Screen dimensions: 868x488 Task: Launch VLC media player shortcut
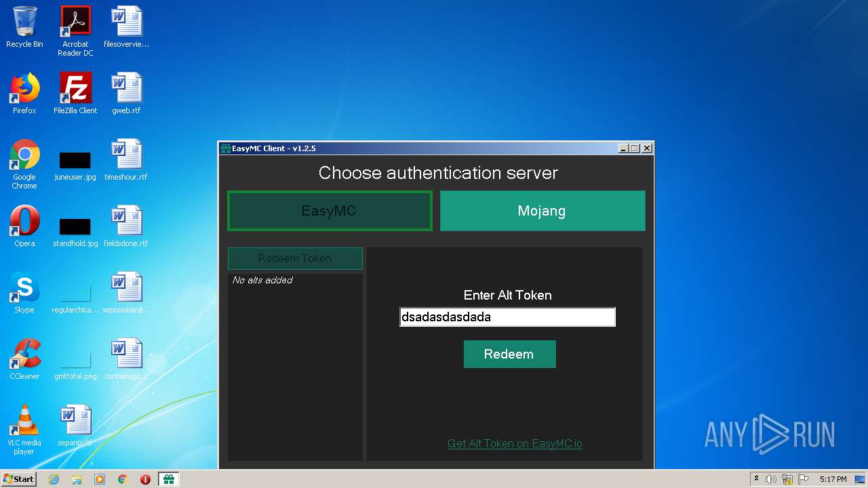tap(24, 430)
